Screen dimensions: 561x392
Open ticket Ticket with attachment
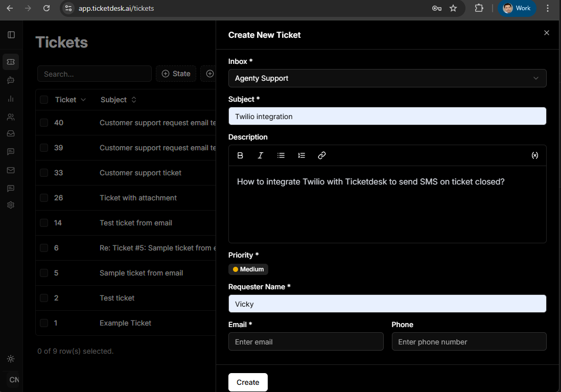(x=138, y=198)
